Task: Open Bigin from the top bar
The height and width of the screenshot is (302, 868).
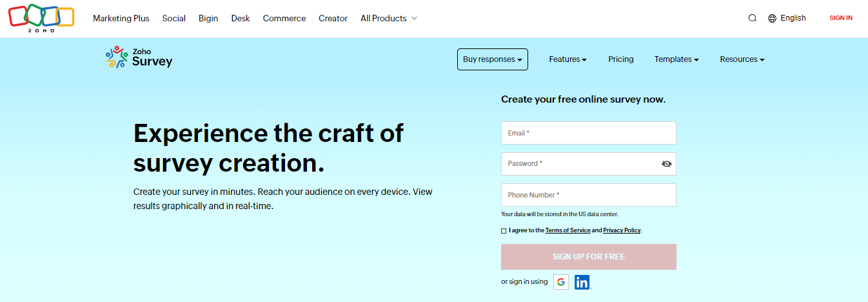Action: click(208, 18)
